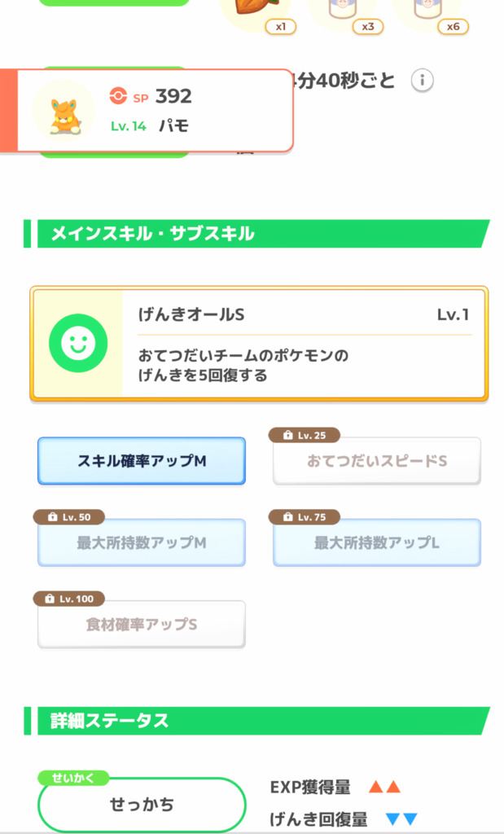Tap the locked おてつだいスピードS sub skill
The height and width of the screenshot is (834, 504).
[377, 461]
